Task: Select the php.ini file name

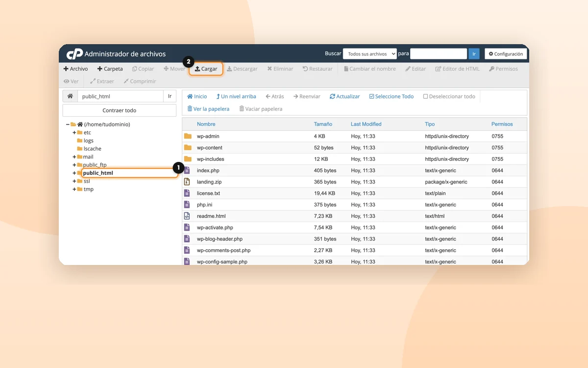Action: tap(204, 205)
